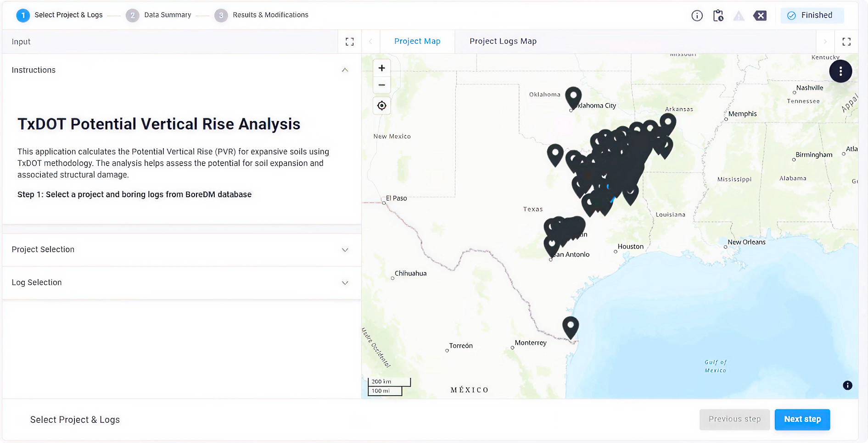Viewport: 868px width, 443px height.
Task: Click the Memphis map label
Action: coord(742,114)
